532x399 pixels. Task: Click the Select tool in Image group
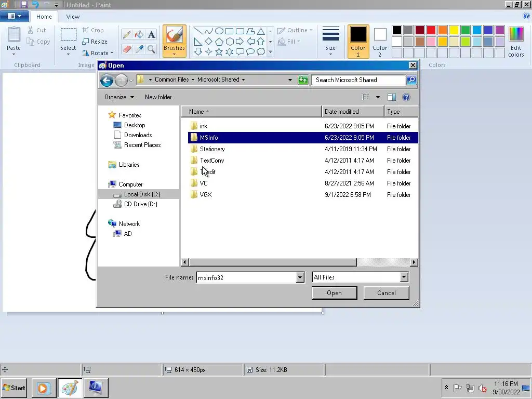tap(68, 41)
